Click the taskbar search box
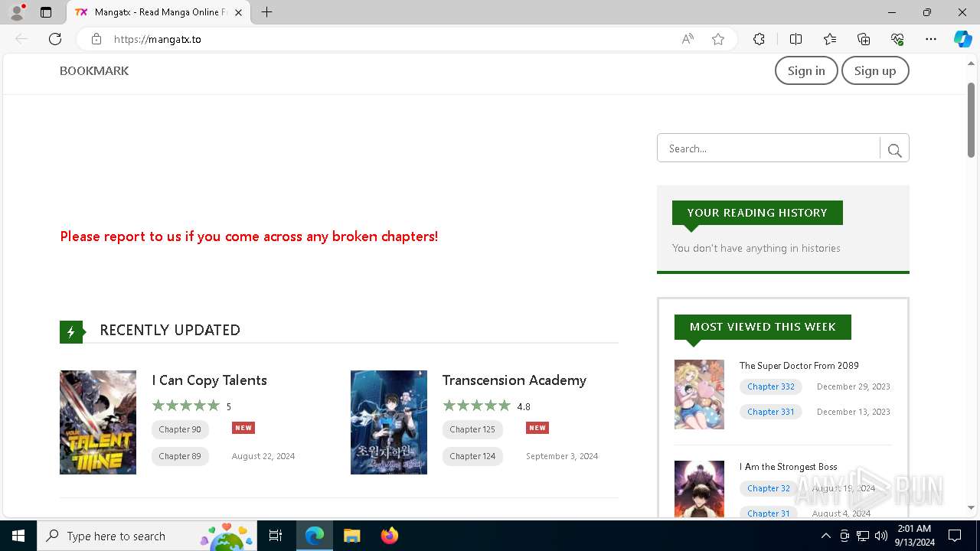The width and height of the screenshot is (980, 551). pyautogui.click(x=147, y=536)
